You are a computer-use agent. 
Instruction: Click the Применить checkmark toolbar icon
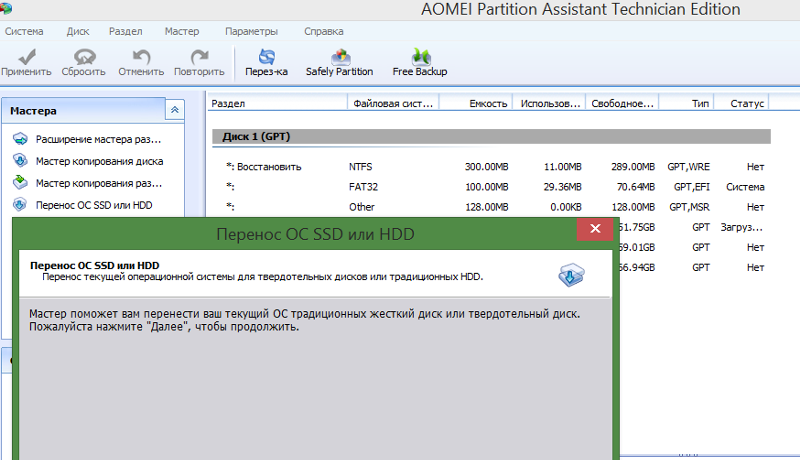coord(27,56)
